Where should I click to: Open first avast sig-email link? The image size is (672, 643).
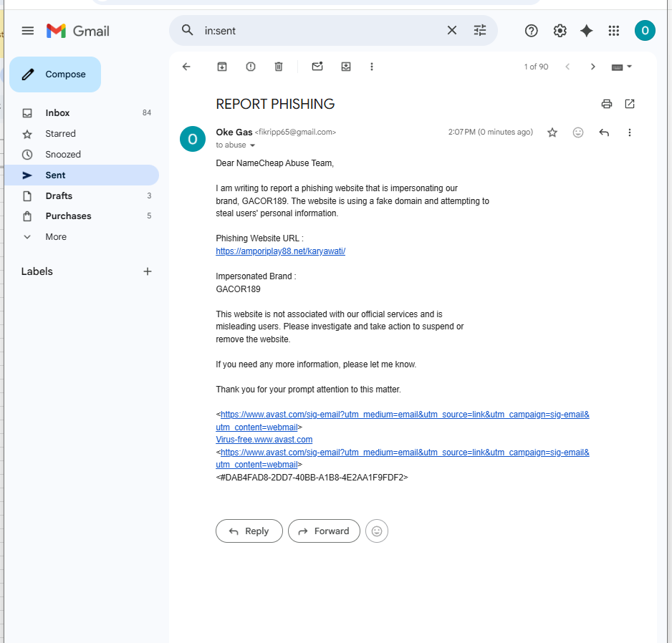(x=403, y=420)
